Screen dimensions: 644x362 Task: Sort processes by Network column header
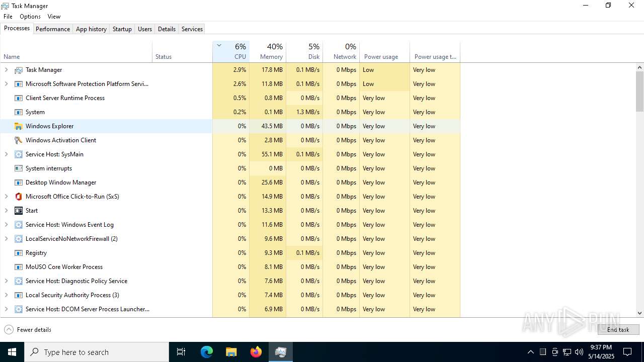341,52
